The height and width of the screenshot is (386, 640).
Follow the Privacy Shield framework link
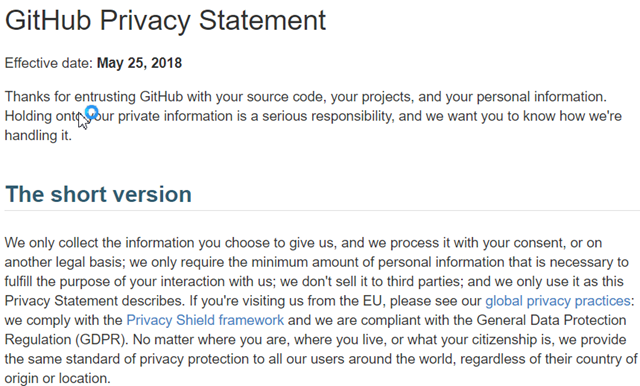[x=205, y=320]
